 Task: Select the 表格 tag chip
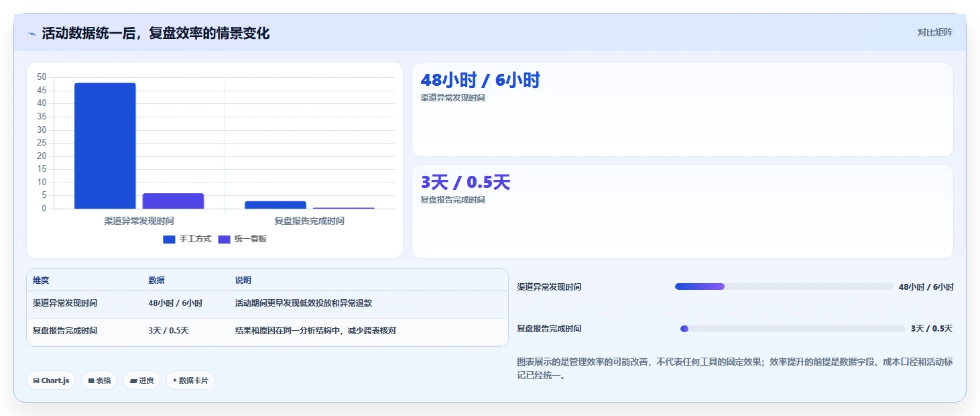click(x=99, y=380)
